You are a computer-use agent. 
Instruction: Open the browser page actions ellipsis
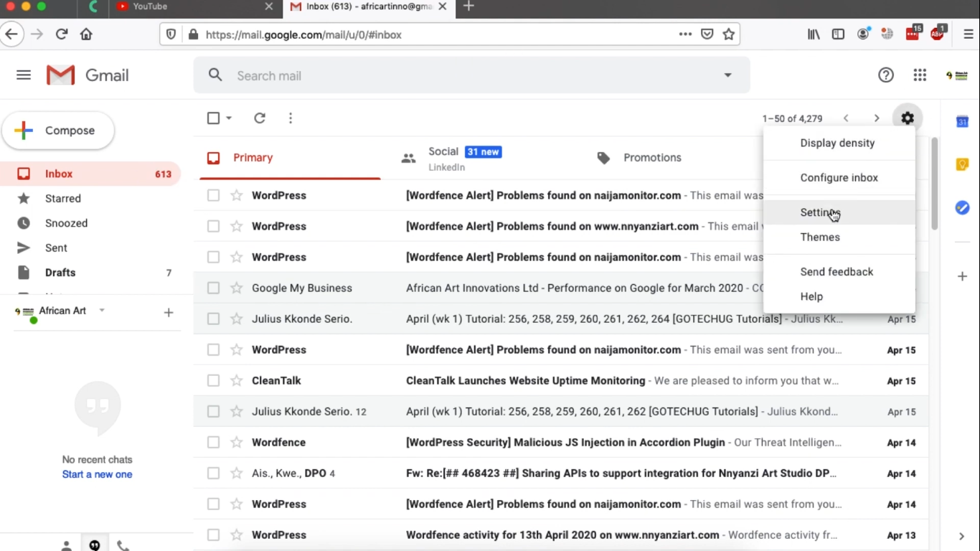pyautogui.click(x=685, y=34)
